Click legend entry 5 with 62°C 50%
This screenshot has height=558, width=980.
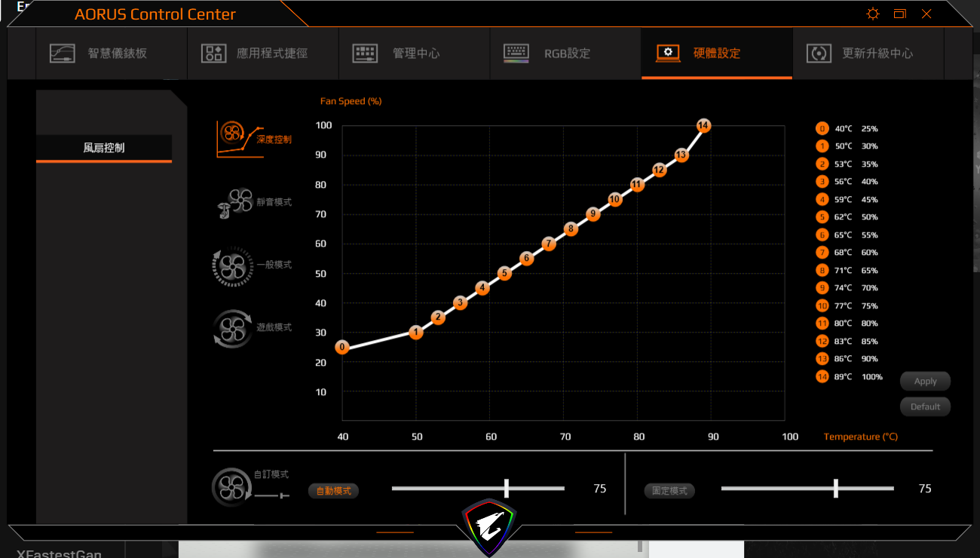pyautogui.click(x=847, y=217)
